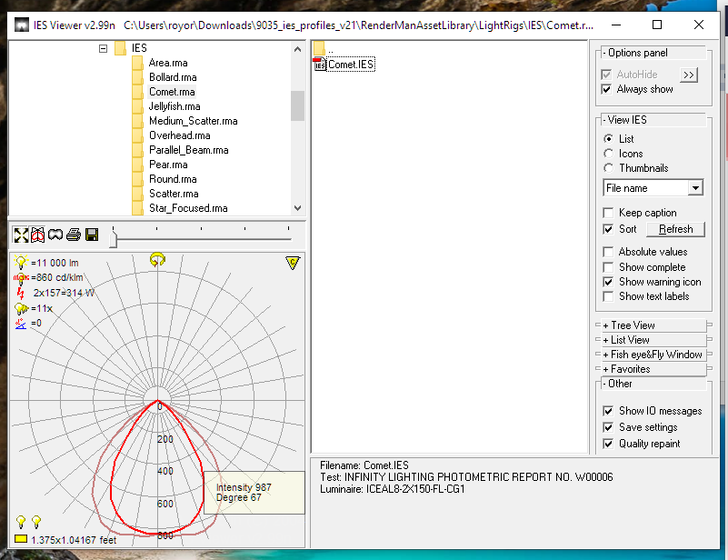Select the Icons view radio button
Viewport: 728px width, 560px height.
coord(608,154)
